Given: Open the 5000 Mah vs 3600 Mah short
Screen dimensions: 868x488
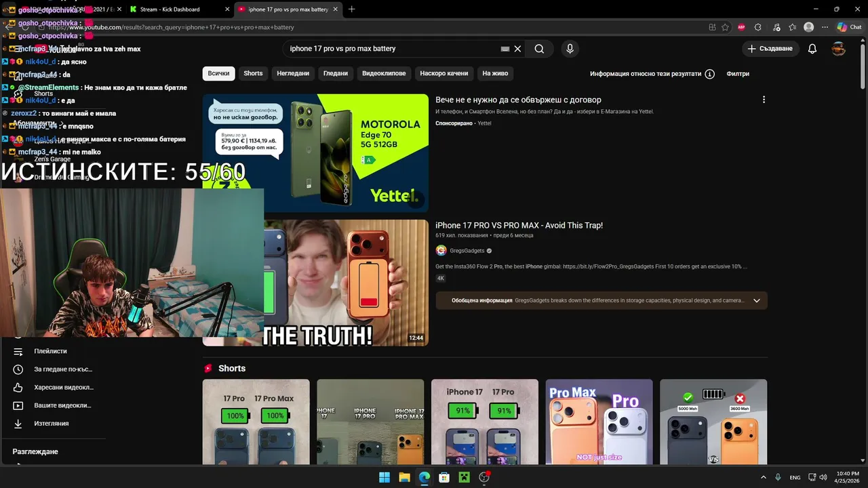Looking at the screenshot, I should pos(713,422).
